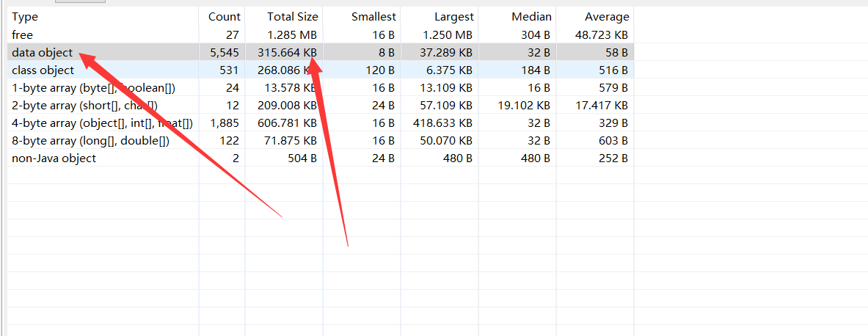This screenshot has width=868, height=336.
Task: Click median 16 B in 1-byte array row
Action: 538,88
